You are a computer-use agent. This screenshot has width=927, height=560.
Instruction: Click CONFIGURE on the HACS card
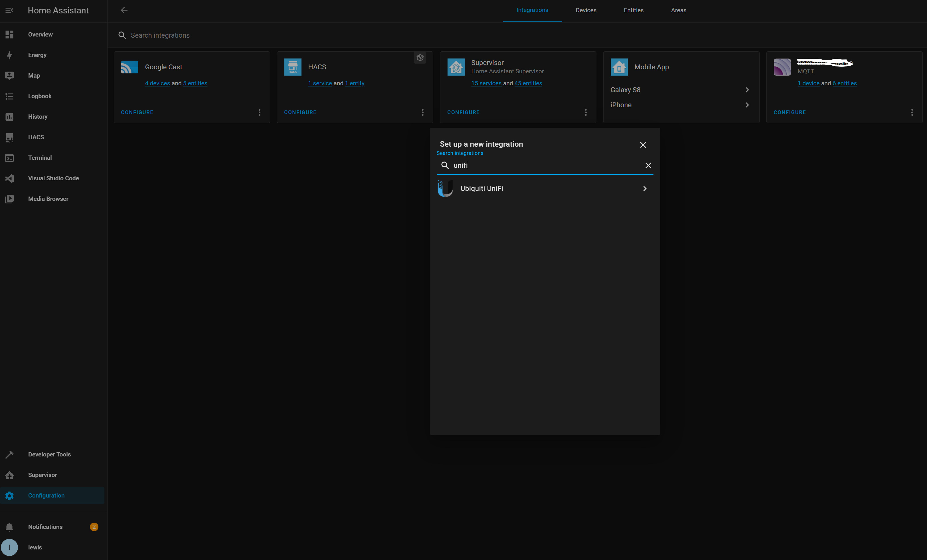tap(300, 112)
